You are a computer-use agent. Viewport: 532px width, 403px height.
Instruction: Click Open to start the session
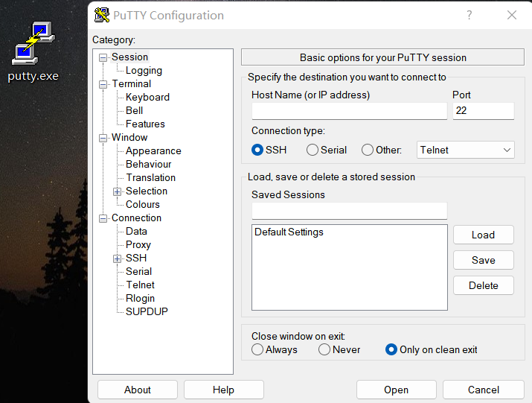tap(397, 390)
